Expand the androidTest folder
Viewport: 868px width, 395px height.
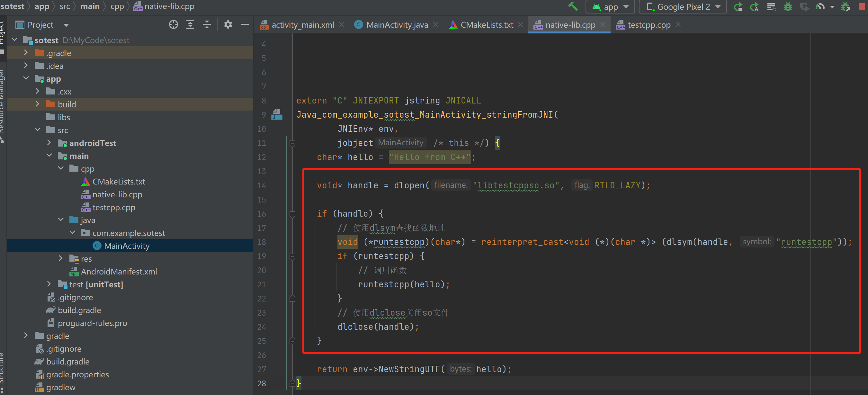click(49, 143)
